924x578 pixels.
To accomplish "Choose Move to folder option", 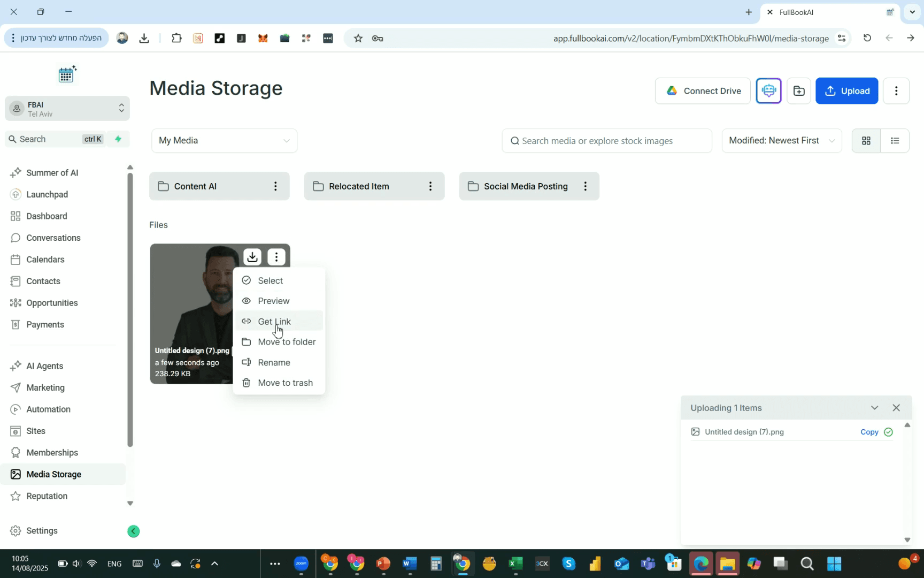I will point(279,342).
